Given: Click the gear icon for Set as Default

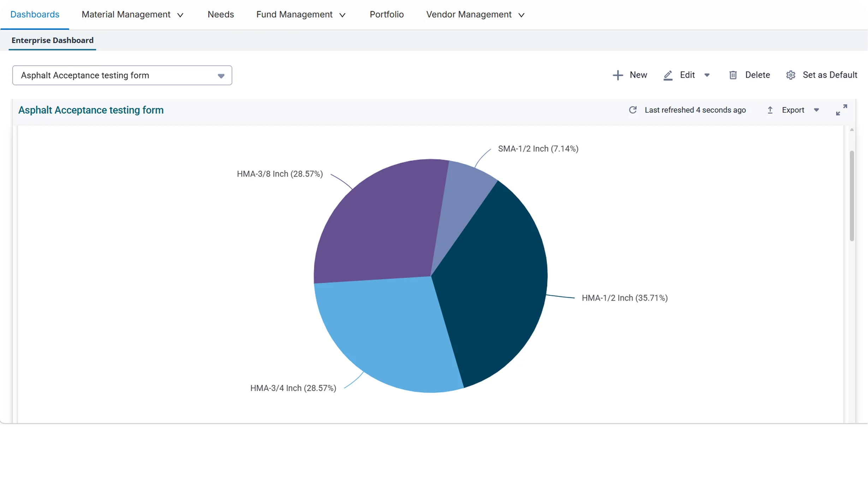Looking at the screenshot, I should pos(791,75).
